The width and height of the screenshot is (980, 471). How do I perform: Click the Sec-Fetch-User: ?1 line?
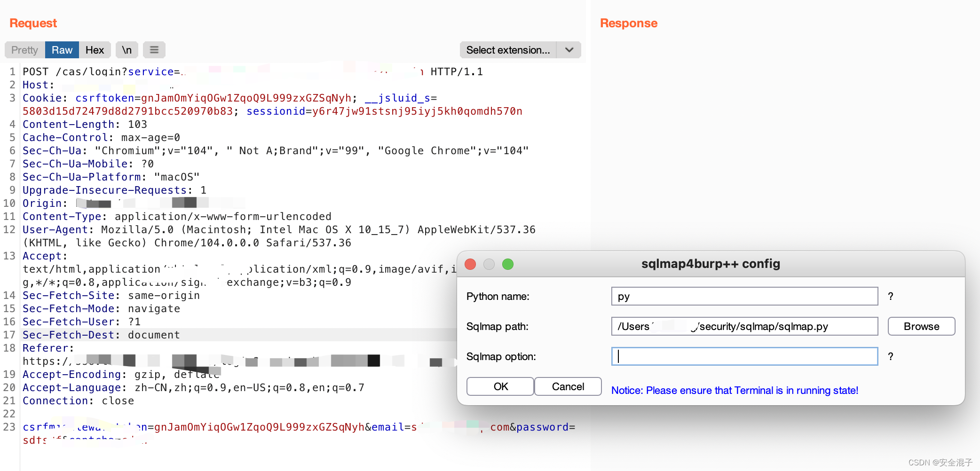pos(81,322)
